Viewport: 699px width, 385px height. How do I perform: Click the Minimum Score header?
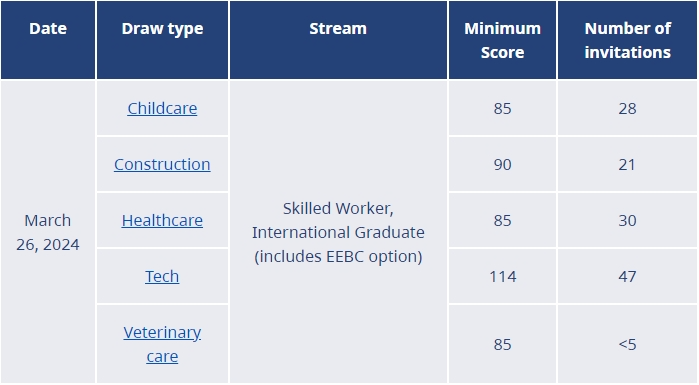coord(502,40)
